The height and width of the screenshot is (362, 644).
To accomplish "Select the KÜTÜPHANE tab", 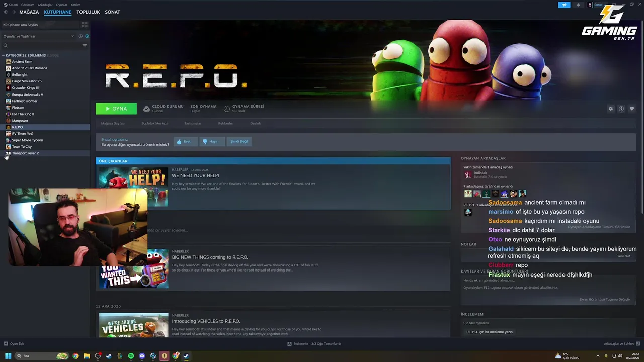I will click(x=58, y=12).
